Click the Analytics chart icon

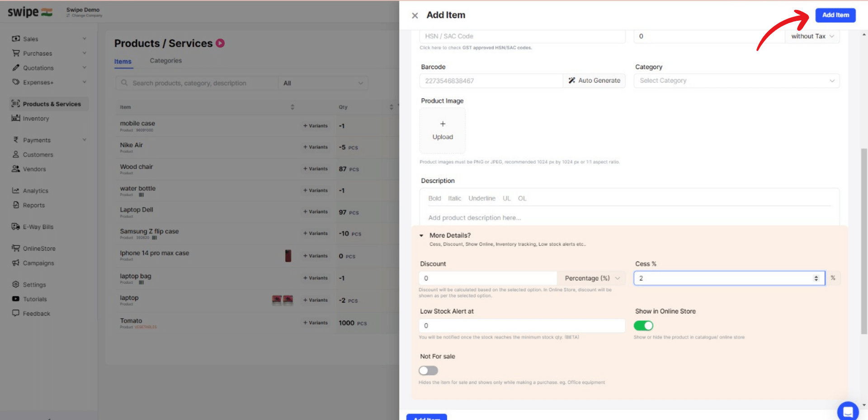click(x=16, y=191)
